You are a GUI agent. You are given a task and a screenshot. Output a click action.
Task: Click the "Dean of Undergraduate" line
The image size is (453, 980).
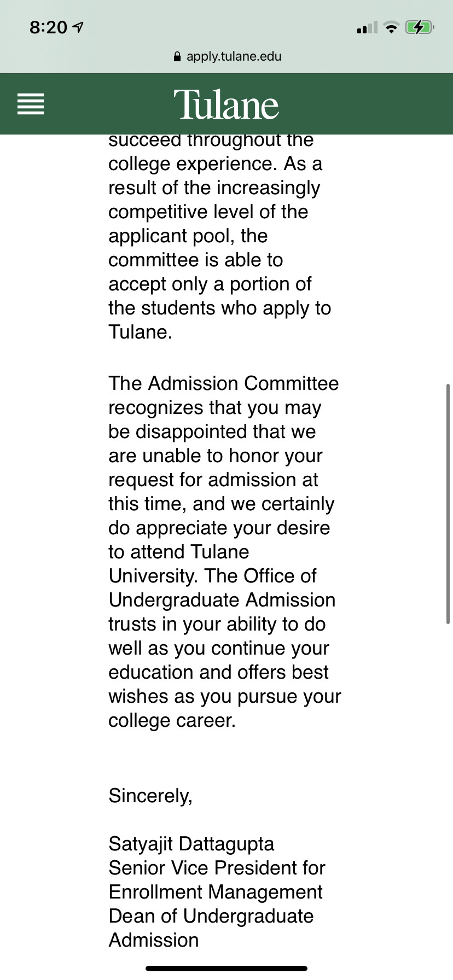211,916
